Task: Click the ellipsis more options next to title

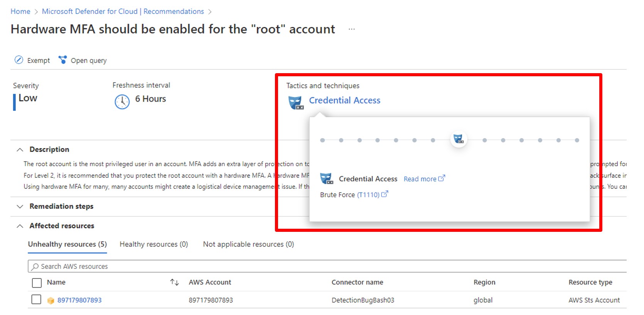Action: tap(351, 29)
